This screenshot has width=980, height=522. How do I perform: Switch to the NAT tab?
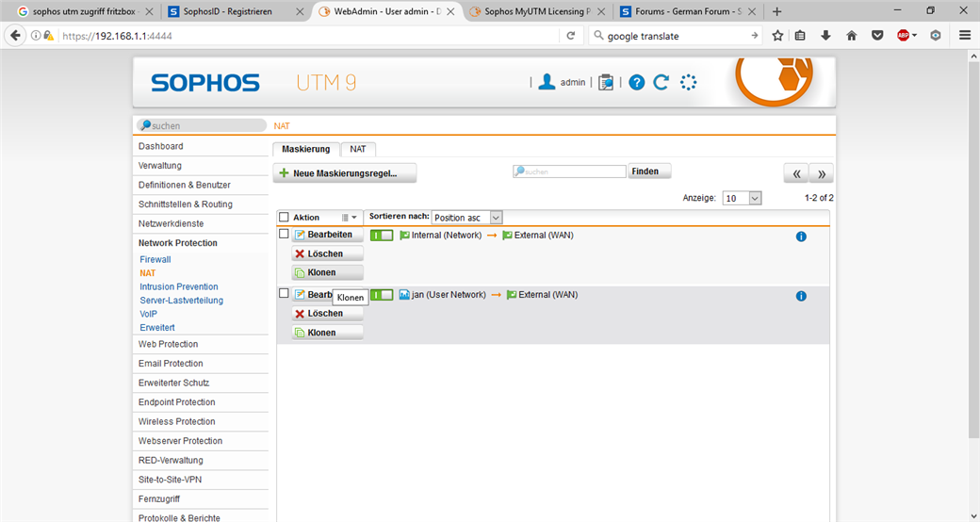pos(358,149)
